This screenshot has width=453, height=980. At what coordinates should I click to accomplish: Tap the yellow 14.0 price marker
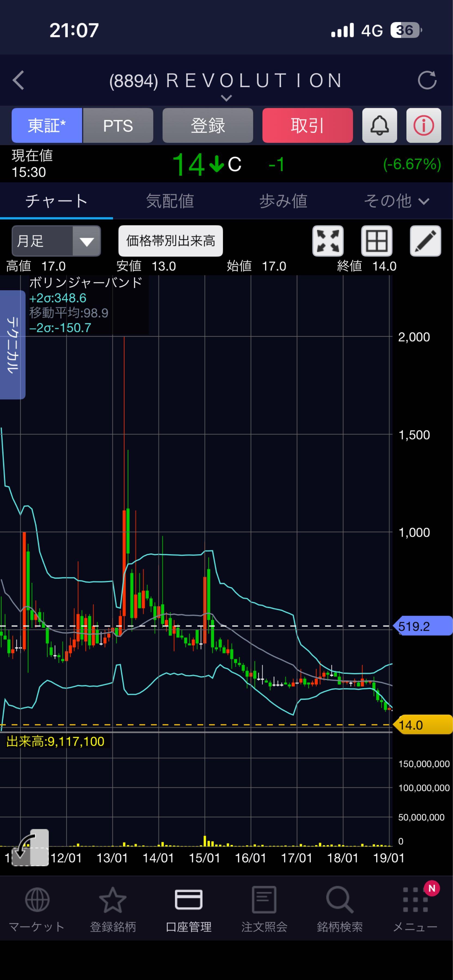coord(423,725)
